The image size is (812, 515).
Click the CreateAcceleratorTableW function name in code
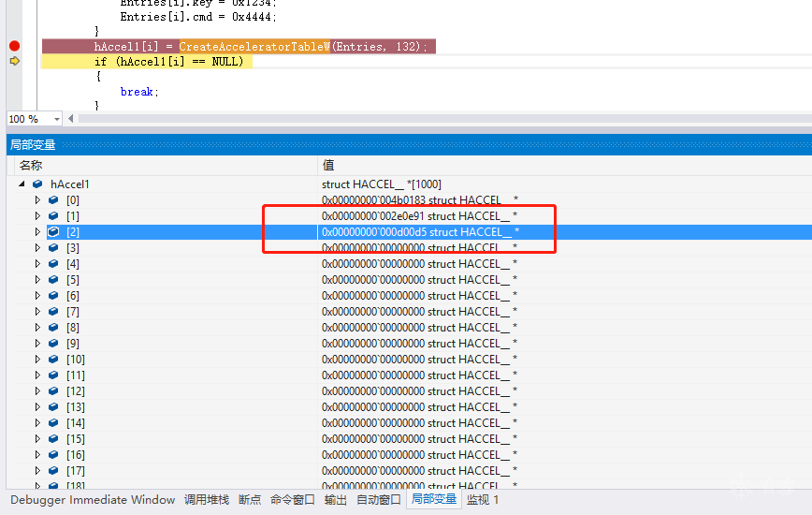[x=254, y=47]
